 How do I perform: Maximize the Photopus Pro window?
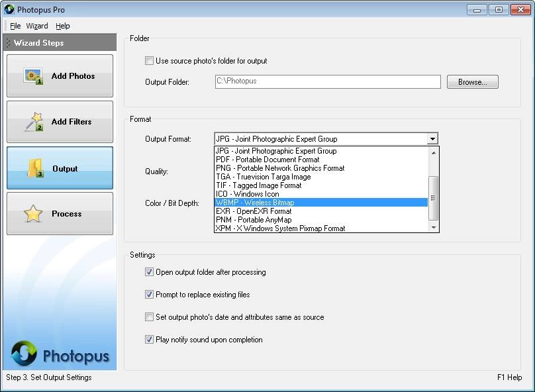tap(499, 10)
